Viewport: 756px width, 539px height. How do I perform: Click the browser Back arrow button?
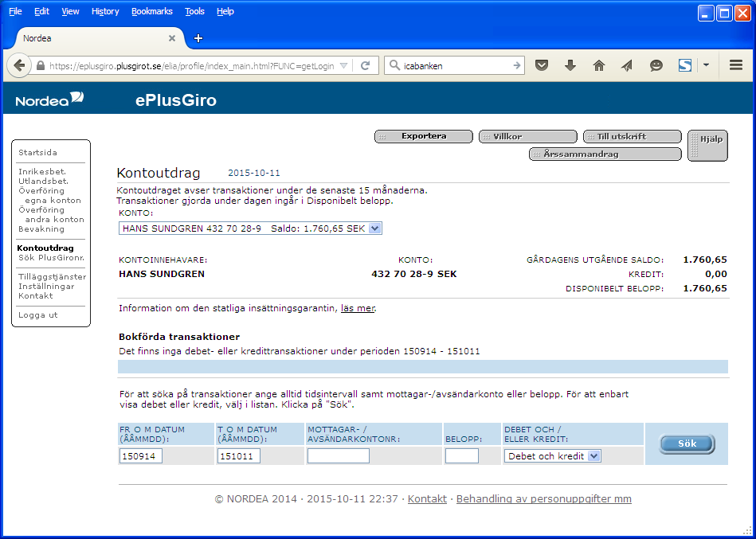coord(19,65)
